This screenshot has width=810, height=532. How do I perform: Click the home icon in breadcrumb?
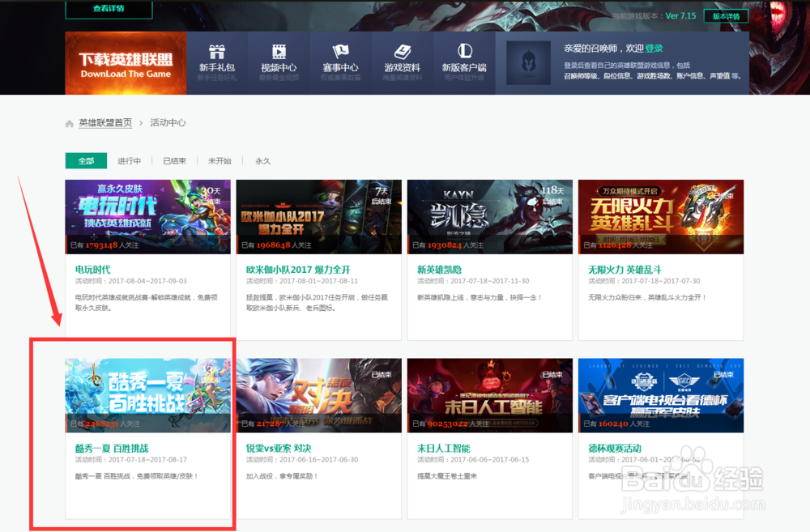(x=69, y=123)
